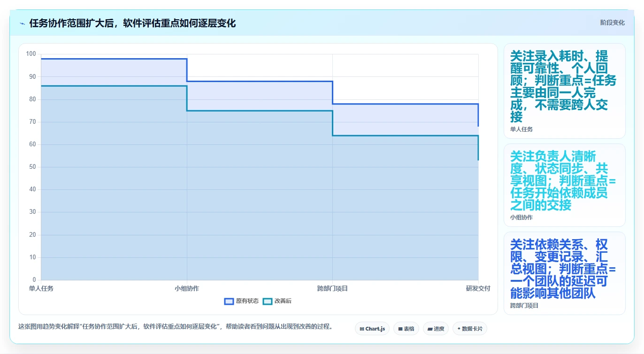Click the 90 y-axis value
This screenshot has width=644, height=354.
(x=32, y=76)
